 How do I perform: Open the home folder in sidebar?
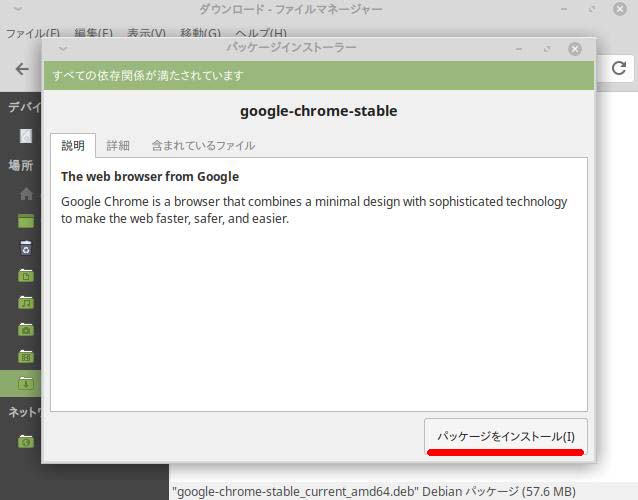pyautogui.click(x=26, y=193)
